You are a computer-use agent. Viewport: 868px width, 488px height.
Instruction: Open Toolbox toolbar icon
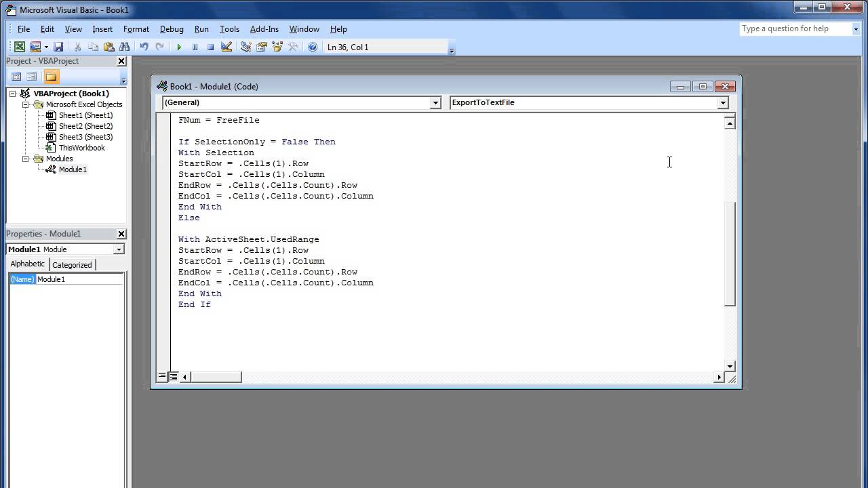pyautogui.click(x=293, y=47)
